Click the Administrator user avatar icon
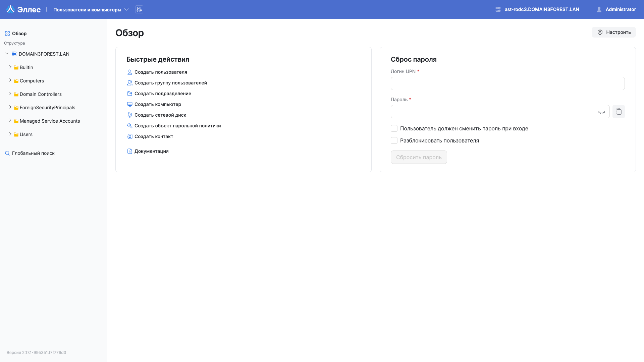 [599, 9]
